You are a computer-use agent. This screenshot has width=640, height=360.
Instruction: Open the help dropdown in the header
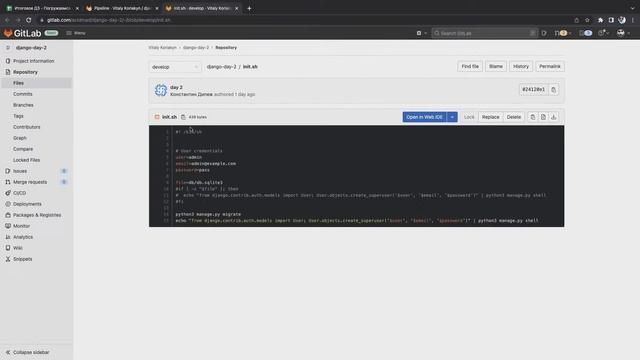pyautogui.click(x=603, y=33)
